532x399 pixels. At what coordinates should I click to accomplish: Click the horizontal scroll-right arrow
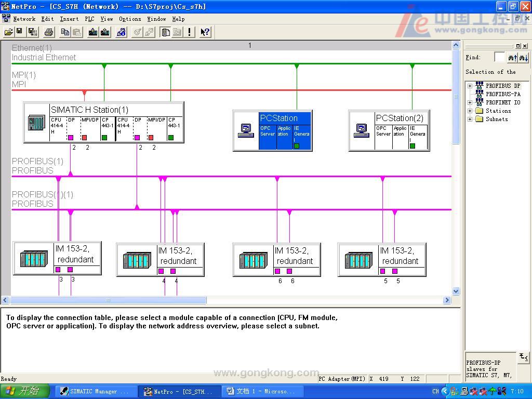(x=447, y=300)
